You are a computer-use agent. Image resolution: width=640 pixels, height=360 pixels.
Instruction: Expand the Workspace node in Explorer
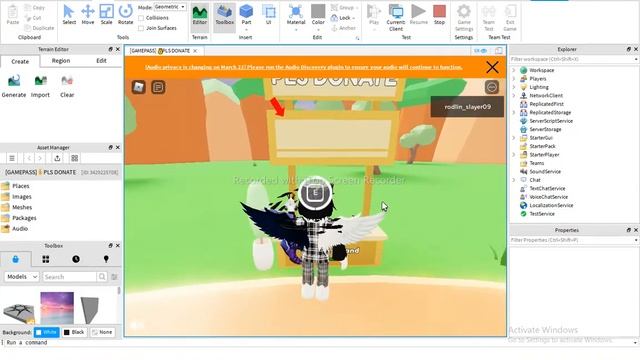514,70
